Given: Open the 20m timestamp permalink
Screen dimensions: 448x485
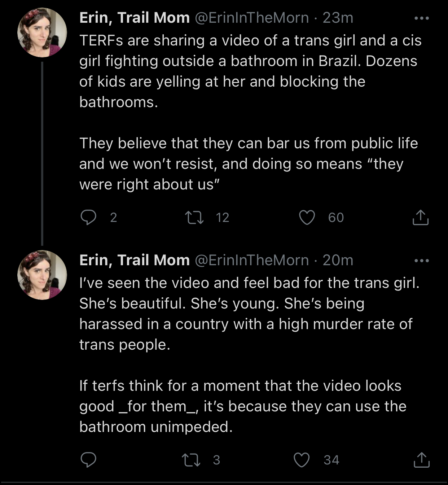Looking at the screenshot, I should (338, 260).
